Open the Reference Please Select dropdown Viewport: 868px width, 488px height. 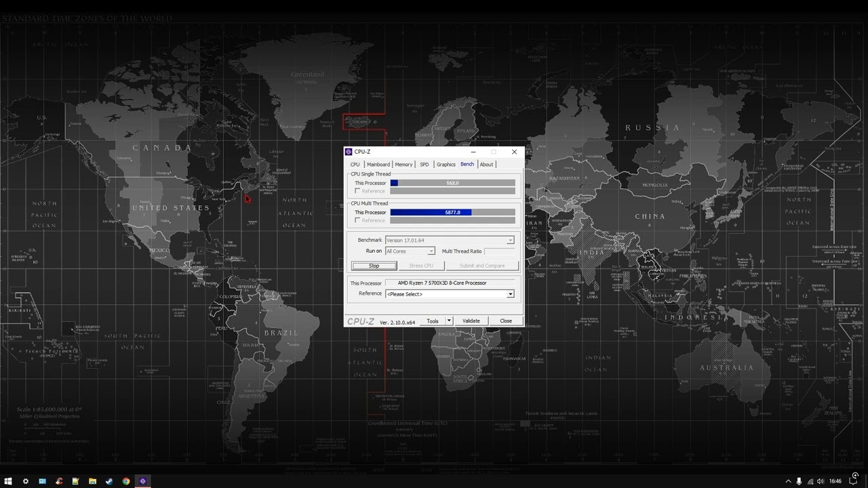coord(450,294)
